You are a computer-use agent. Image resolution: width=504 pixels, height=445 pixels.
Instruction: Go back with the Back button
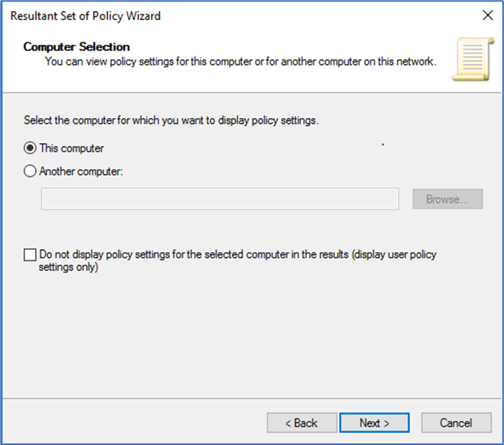[302, 423]
